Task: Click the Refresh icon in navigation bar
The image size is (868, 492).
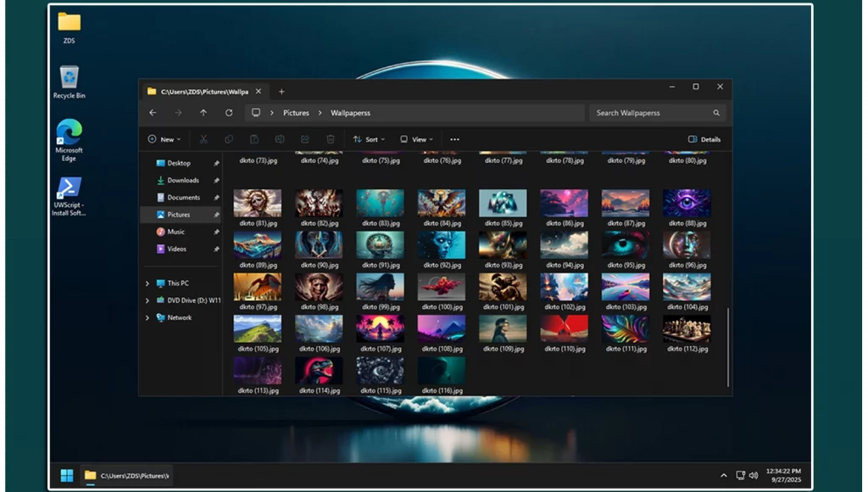Action: (x=229, y=113)
